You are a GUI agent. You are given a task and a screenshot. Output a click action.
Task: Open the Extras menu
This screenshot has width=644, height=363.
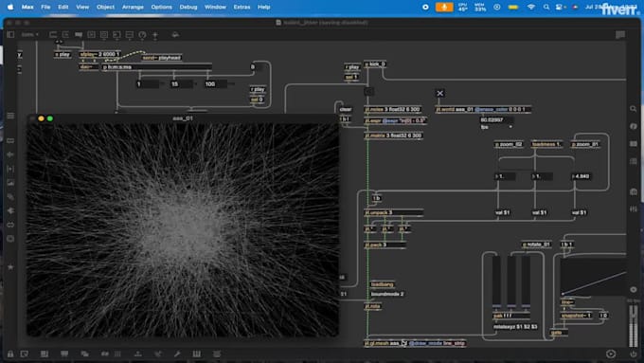pos(241,7)
